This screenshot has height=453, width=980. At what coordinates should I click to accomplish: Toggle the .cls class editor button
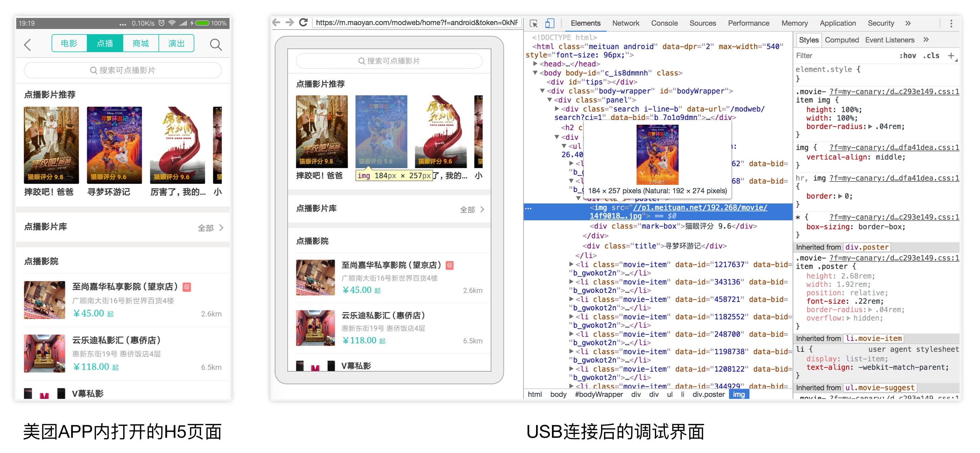931,56
